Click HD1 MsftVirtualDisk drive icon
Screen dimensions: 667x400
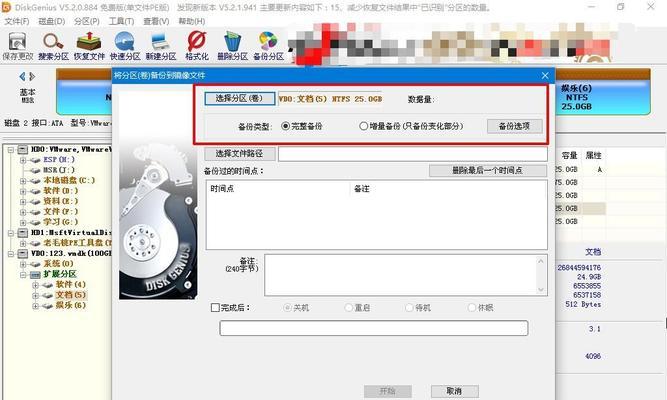(23, 233)
